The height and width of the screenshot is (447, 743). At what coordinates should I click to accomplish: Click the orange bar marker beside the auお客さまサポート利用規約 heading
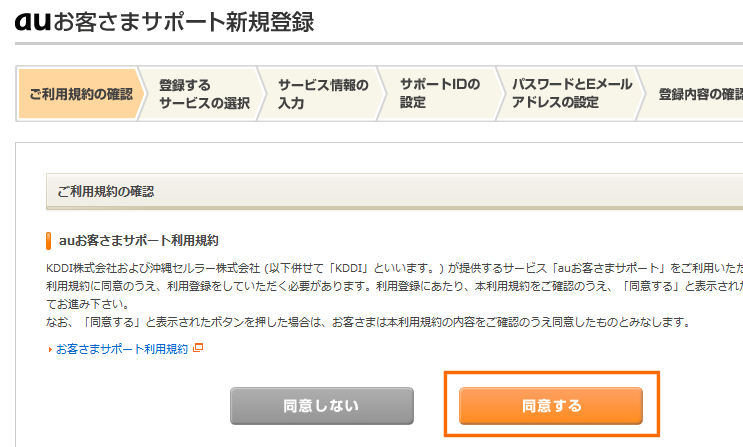pyautogui.click(x=49, y=241)
